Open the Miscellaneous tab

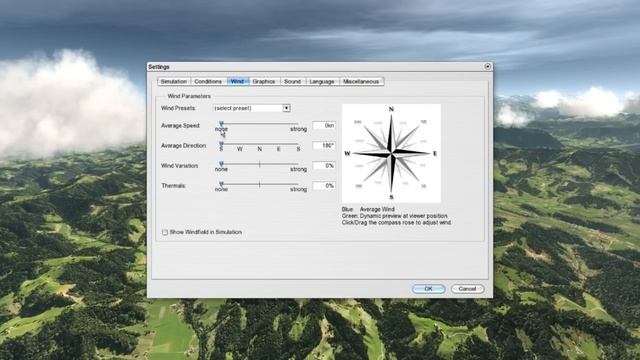pos(361,82)
